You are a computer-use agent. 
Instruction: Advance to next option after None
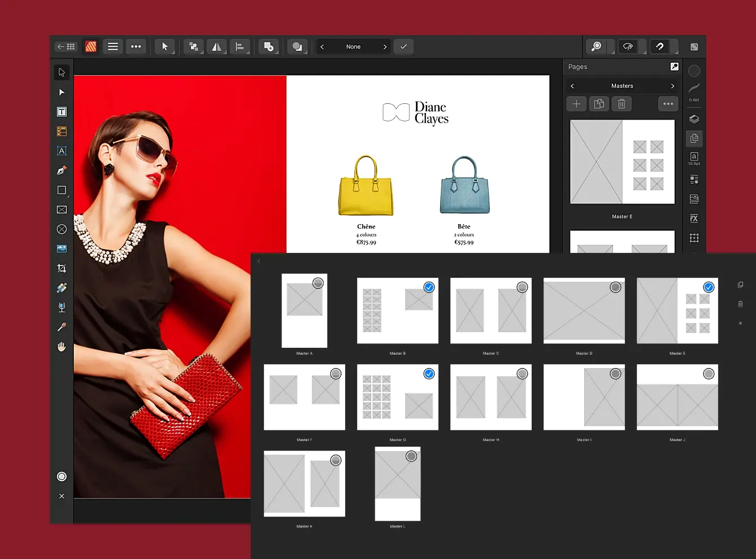(385, 47)
